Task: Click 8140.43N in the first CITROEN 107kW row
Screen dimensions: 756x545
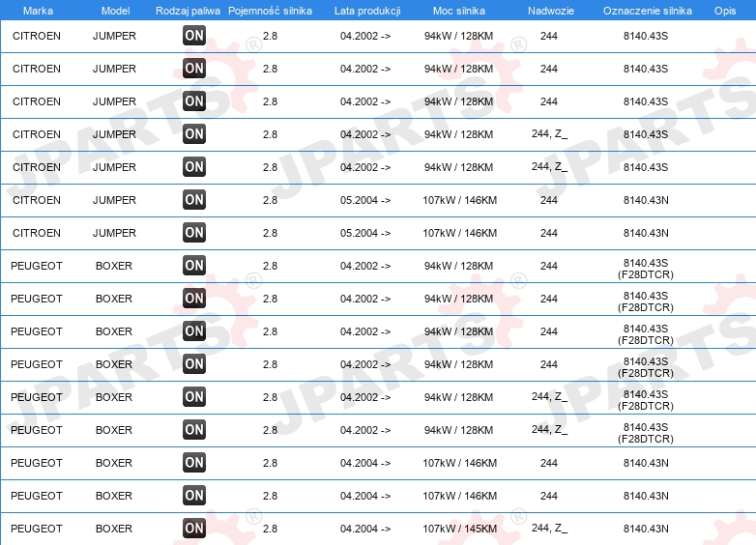Action: pos(646,200)
